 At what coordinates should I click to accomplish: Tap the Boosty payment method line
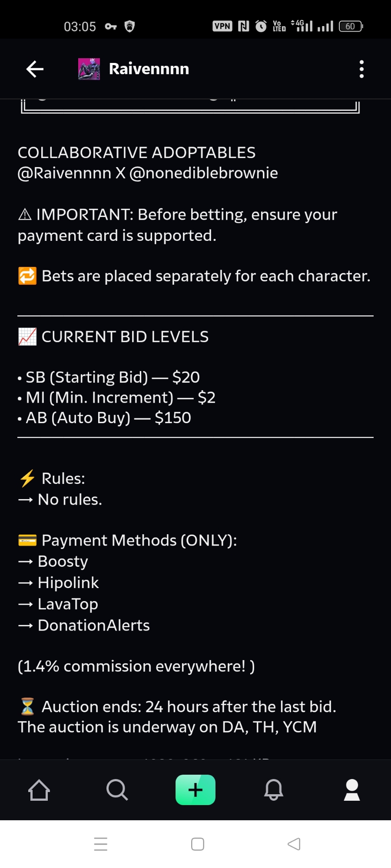click(x=63, y=562)
